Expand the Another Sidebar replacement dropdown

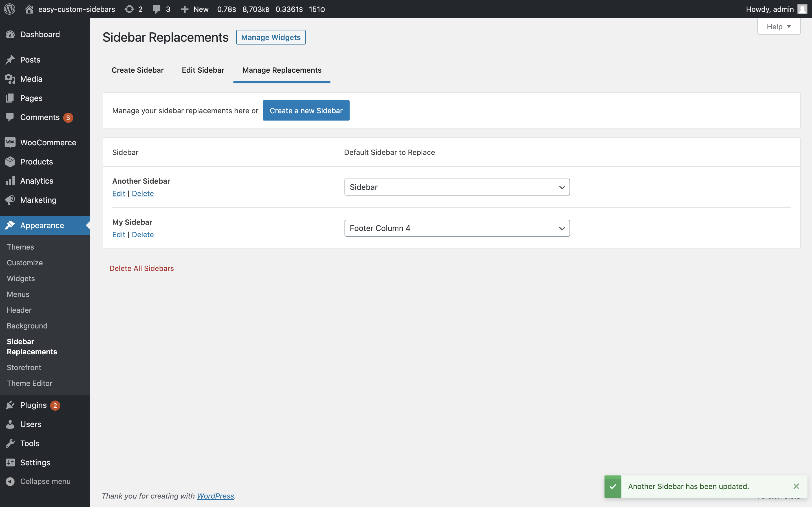click(457, 187)
